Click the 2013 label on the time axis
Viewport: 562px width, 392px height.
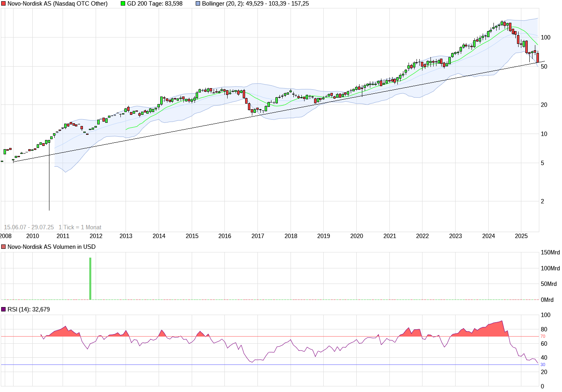pyautogui.click(x=126, y=236)
